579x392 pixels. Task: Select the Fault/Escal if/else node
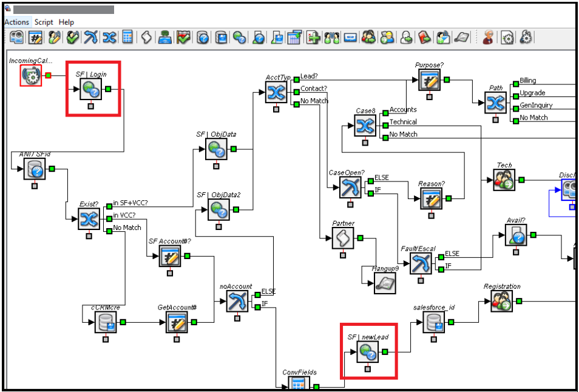click(x=421, y=263)
